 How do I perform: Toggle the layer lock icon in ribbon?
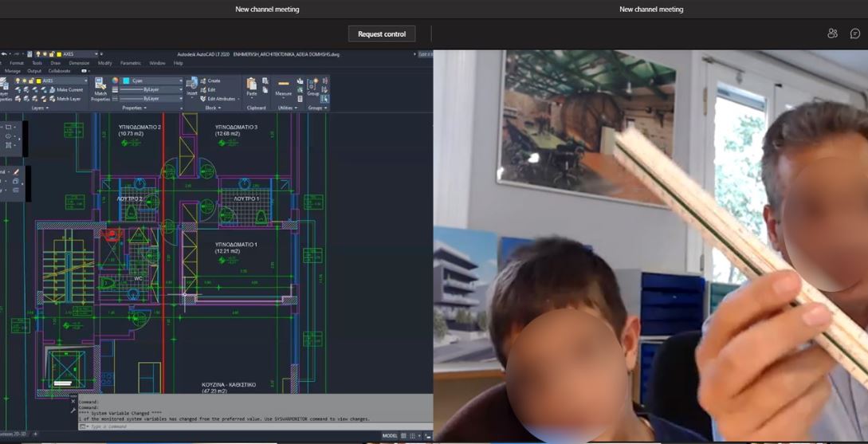(31, 81)
